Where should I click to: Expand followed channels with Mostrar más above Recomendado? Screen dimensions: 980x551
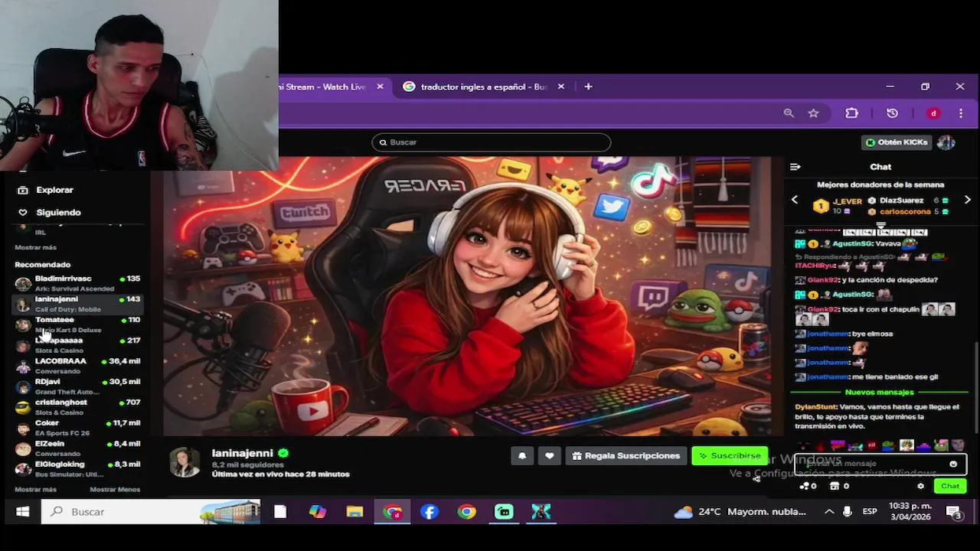pos(36,247)
